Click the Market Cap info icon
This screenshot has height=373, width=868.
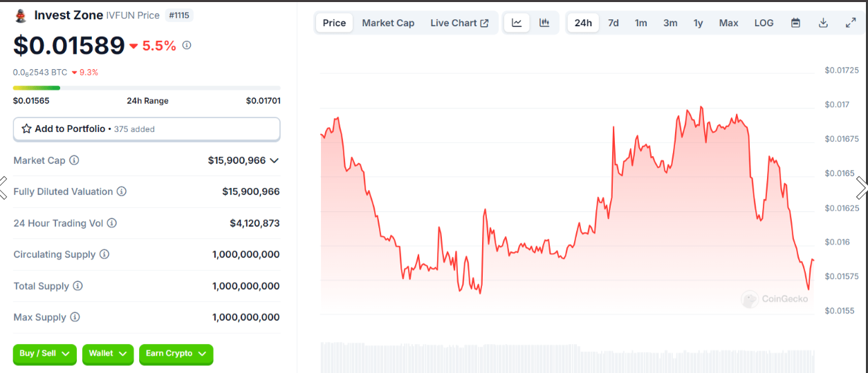click(74, 160)
